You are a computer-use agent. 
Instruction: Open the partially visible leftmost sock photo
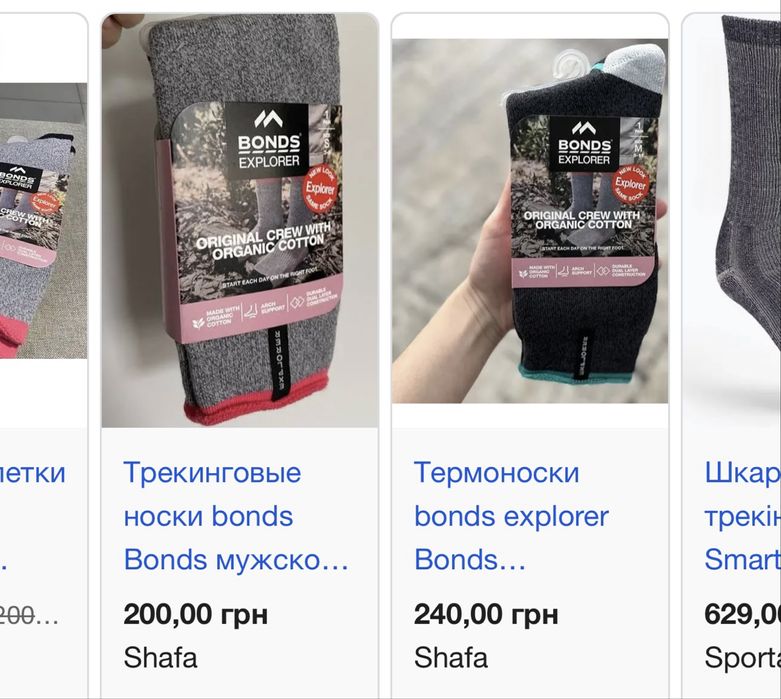click(x=43, y=220)
